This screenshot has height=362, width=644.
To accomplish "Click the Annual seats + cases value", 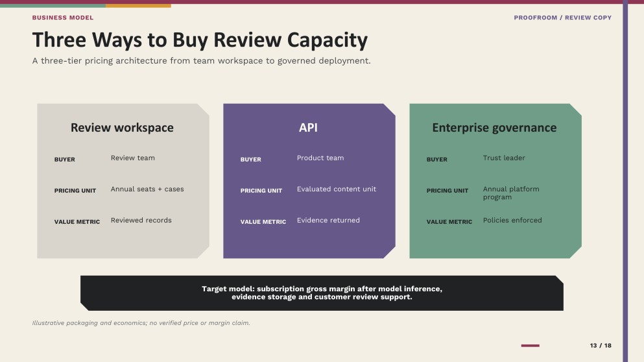I will [x=147, y=189].
